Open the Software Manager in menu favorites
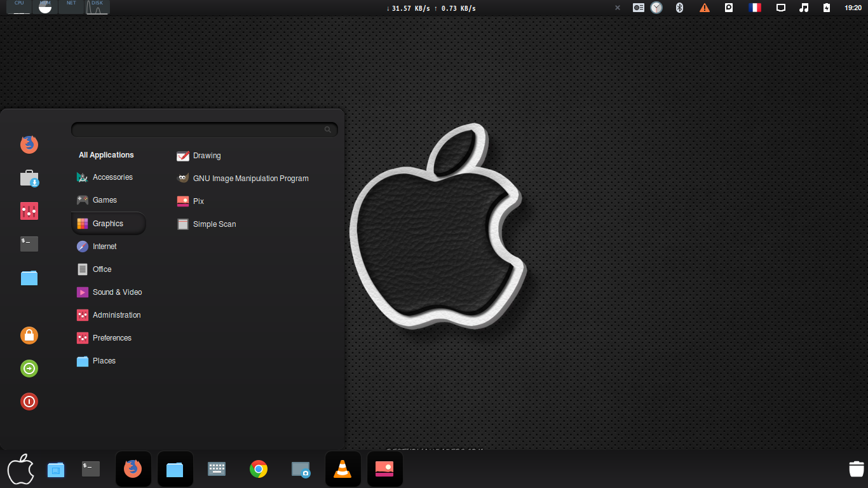 click(29, 178)
